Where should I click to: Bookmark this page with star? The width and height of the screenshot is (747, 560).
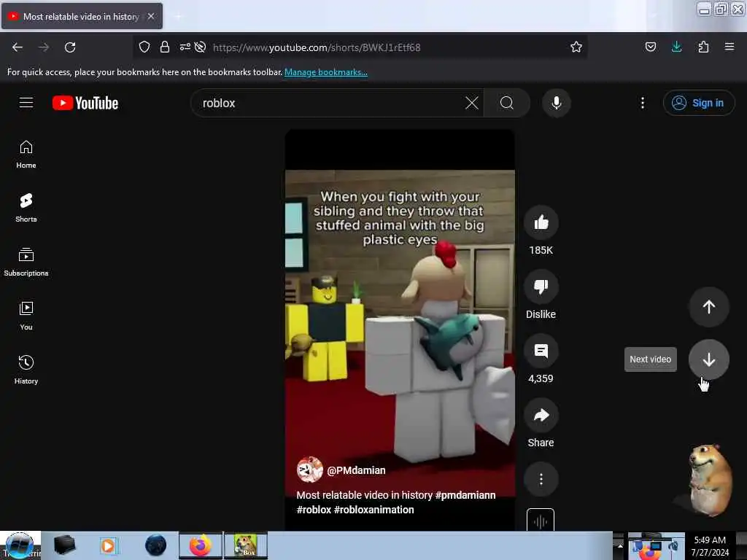click(576, 47)
